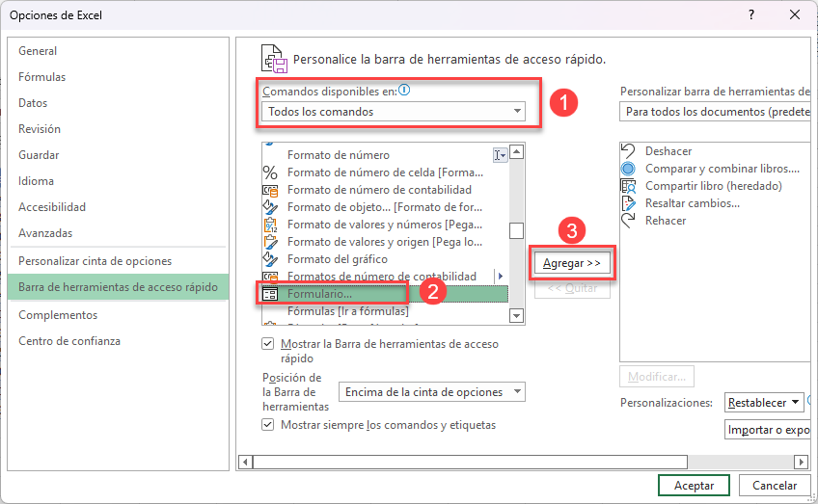The height and width of the screenshot is (504, 818).
Task: Click the clipboard icon for Formato de valores y origen
Action: pos(270,242)
